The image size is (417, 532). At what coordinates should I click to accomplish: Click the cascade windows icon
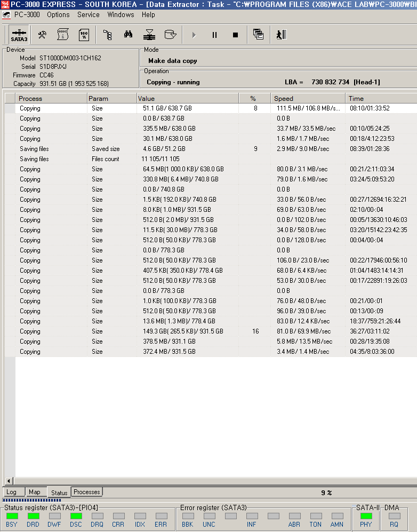pos(258,34)
